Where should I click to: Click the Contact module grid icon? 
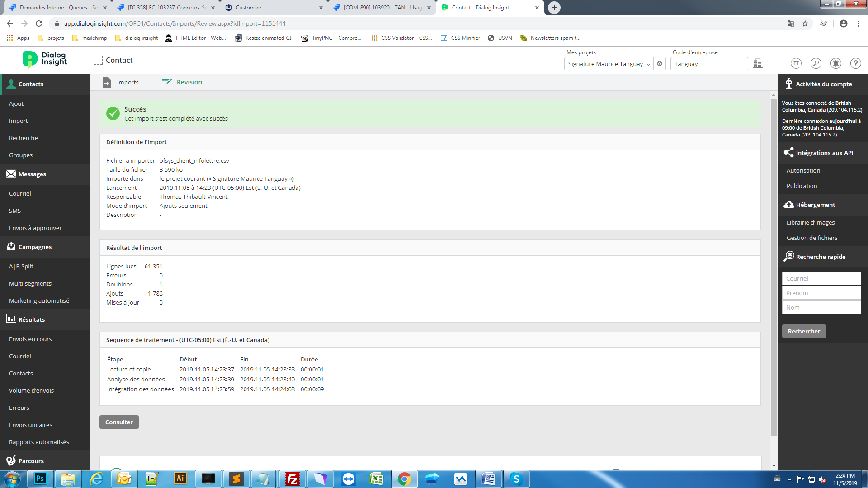pos(98,60)
